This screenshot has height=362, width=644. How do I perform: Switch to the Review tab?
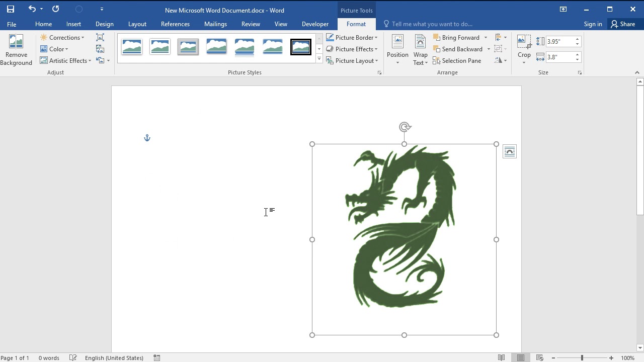(251, 24)
